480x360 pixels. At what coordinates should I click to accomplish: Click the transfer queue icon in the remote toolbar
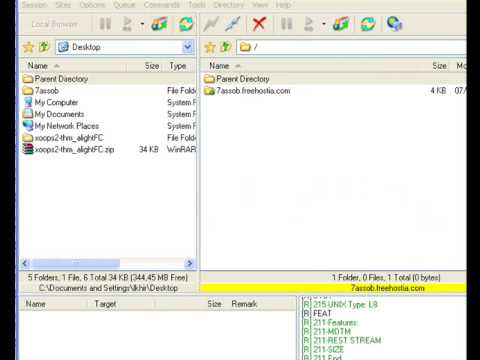coord(309,24)
